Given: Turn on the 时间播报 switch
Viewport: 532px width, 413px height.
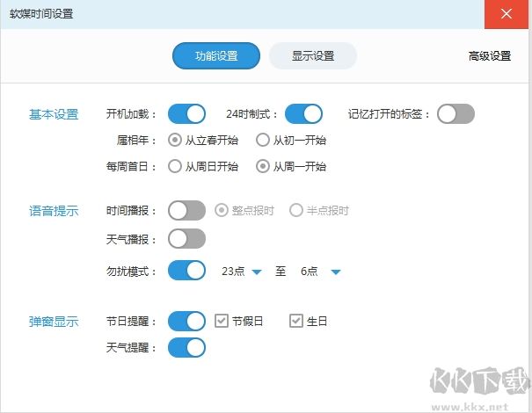Looking at the screenshot, I should (x=186, y=210).
